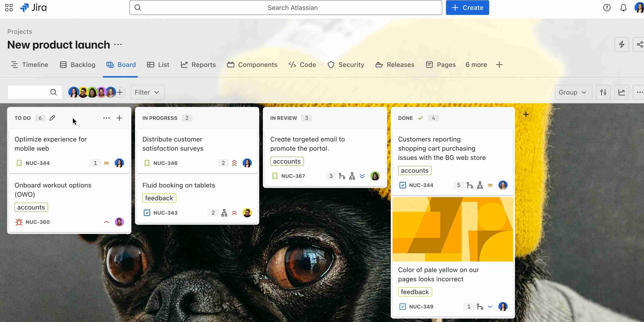Click the share/export icon top right
The height and width of the screenshot is (322, 644).
639,44
